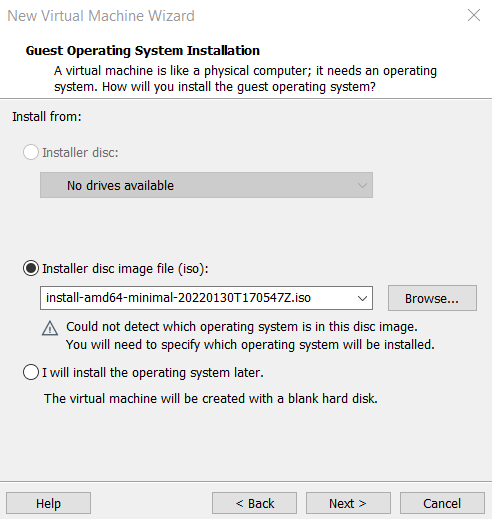Viewport: 492px width, 519px height.
Task: Click the warning triangle icon
Action: pyautogui.click(x=50, y=328)
